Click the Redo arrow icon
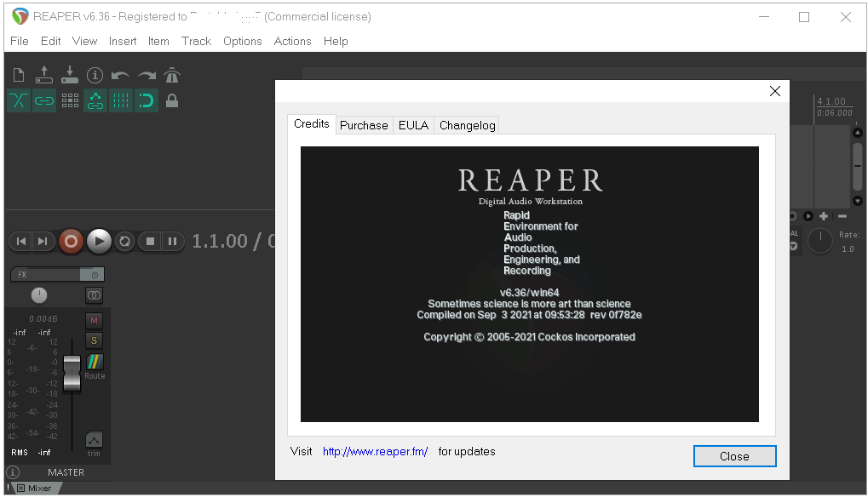The width and height of the screenshot is (868, 497). 147,75
